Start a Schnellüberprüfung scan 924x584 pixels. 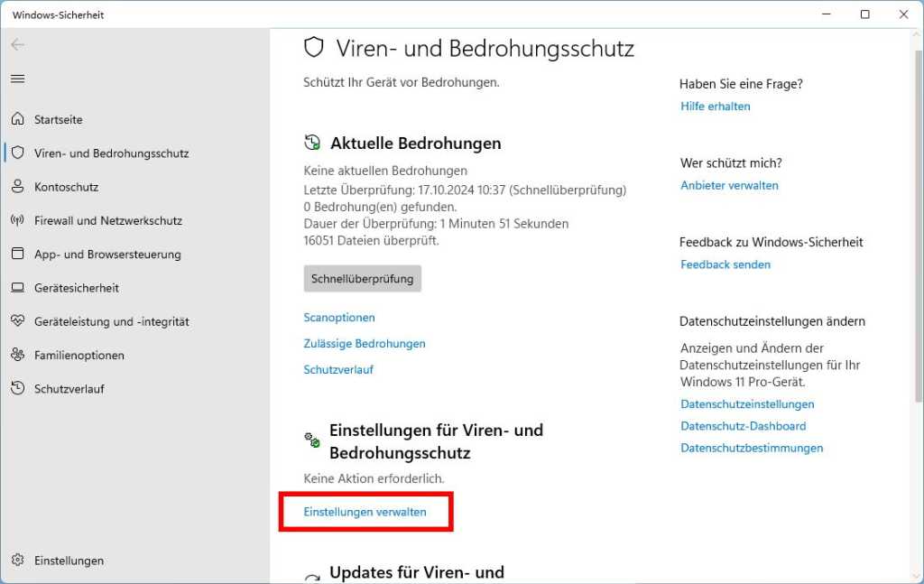click(x=362, y=279)
